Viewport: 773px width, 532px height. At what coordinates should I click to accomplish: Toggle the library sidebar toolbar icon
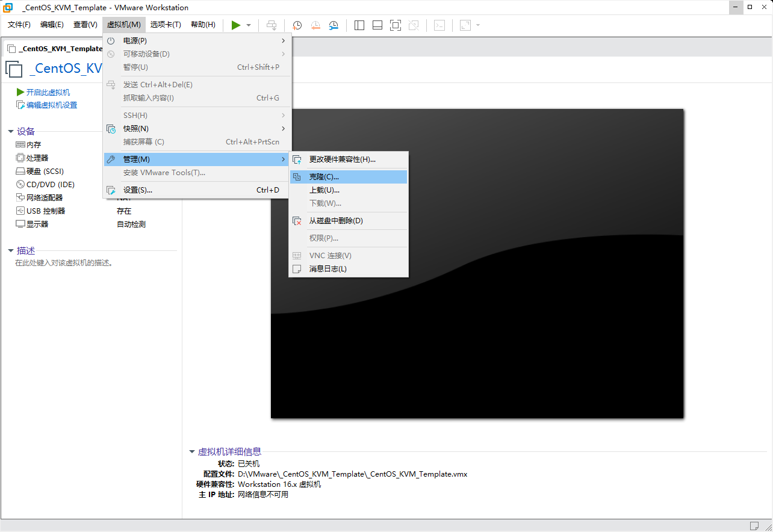(359, 25)
